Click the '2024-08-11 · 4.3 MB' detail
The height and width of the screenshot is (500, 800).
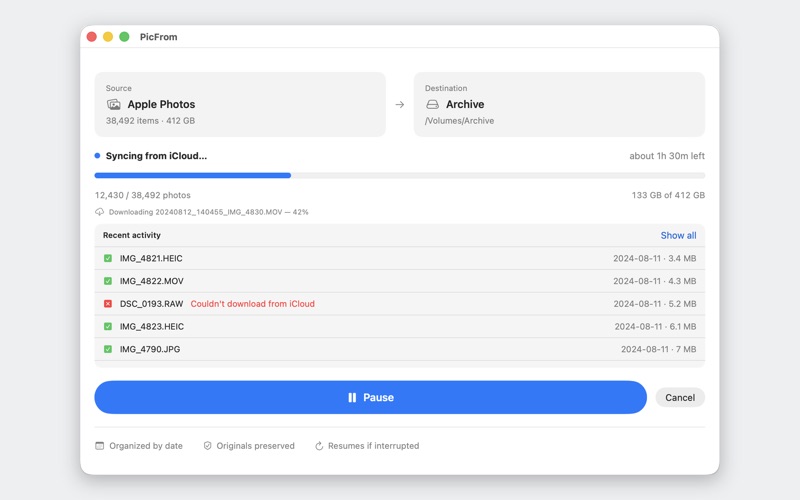click(655, 281)
